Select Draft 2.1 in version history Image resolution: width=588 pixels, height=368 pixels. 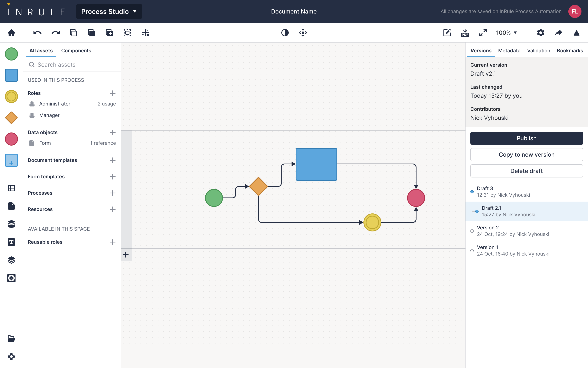(527, 211)
